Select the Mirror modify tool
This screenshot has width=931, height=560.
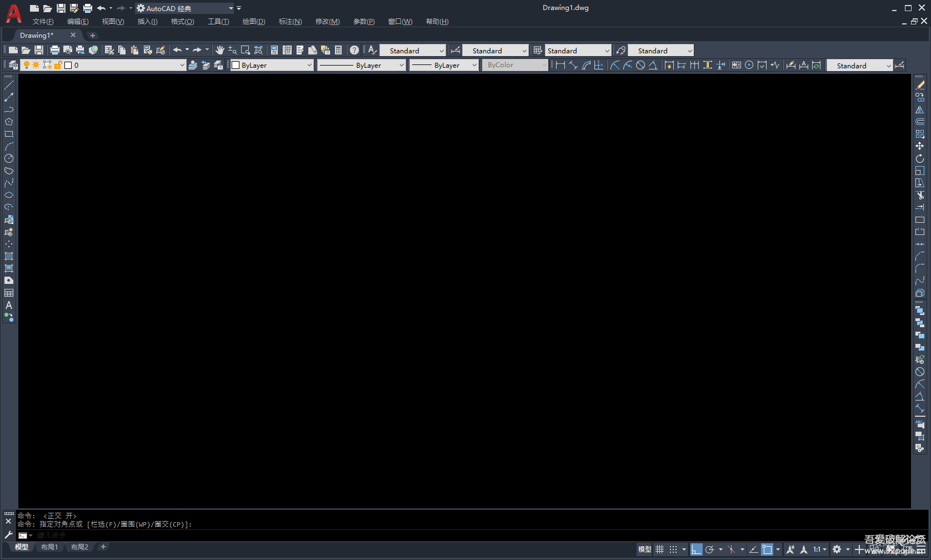tap(920, 109)
